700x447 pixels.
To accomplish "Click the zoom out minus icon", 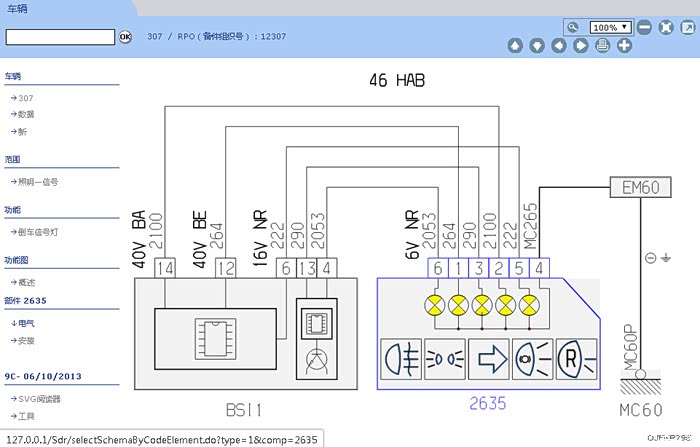I will tap(645, 27).
